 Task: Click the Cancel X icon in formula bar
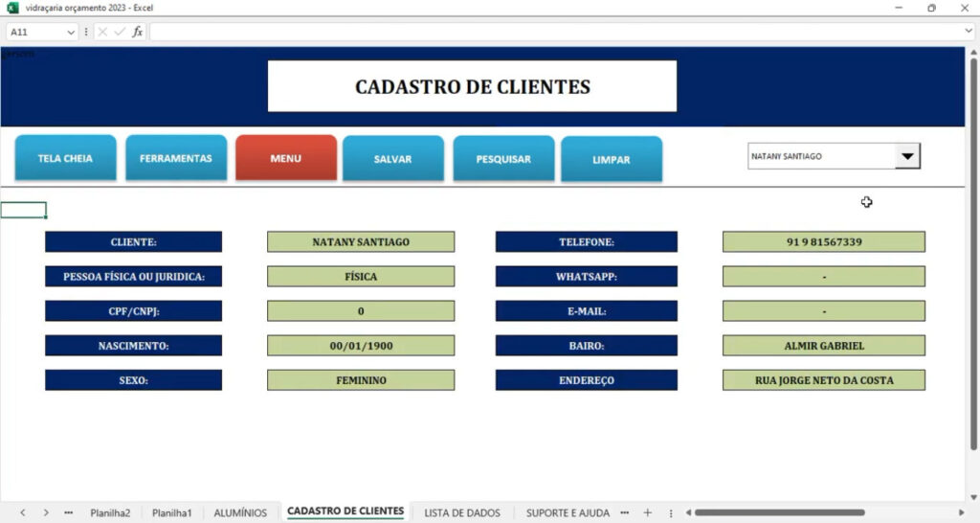tap(102, 32)
